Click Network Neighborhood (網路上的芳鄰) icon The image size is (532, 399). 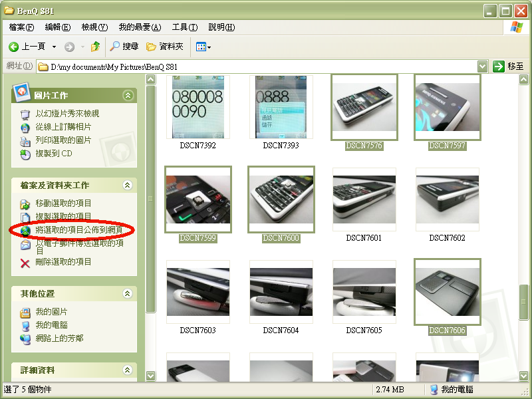click(25, 339)
